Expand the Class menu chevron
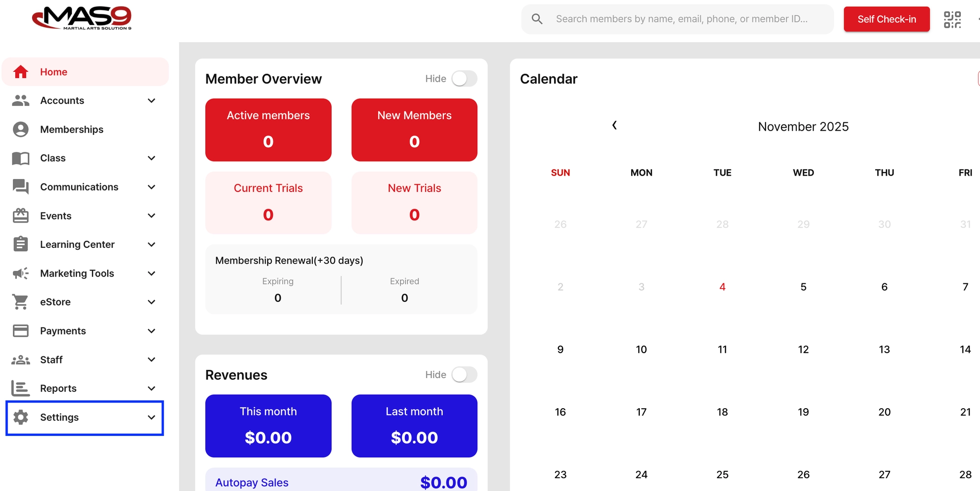This screenshot has width=980, height=491. [152, 158]
